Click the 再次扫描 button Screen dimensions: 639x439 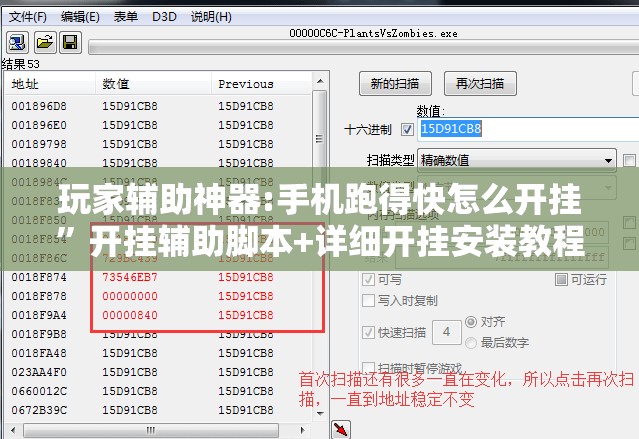click(x=480, y=84)
